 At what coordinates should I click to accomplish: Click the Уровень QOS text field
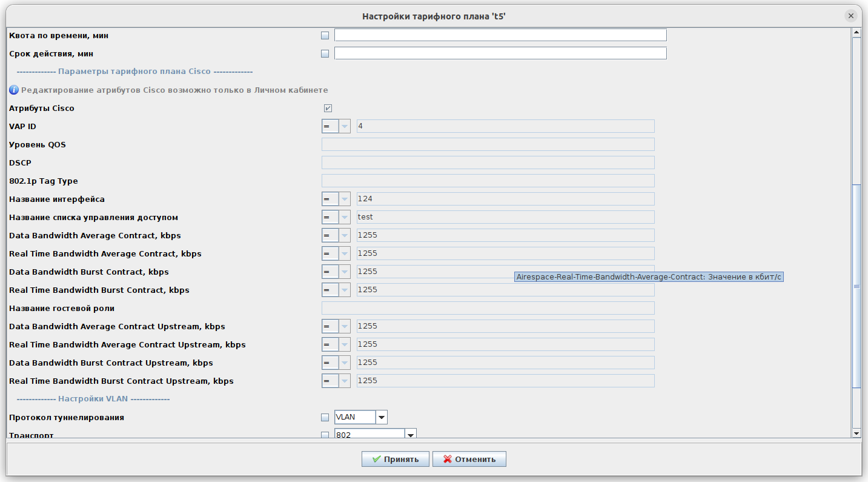coord(488,144)
